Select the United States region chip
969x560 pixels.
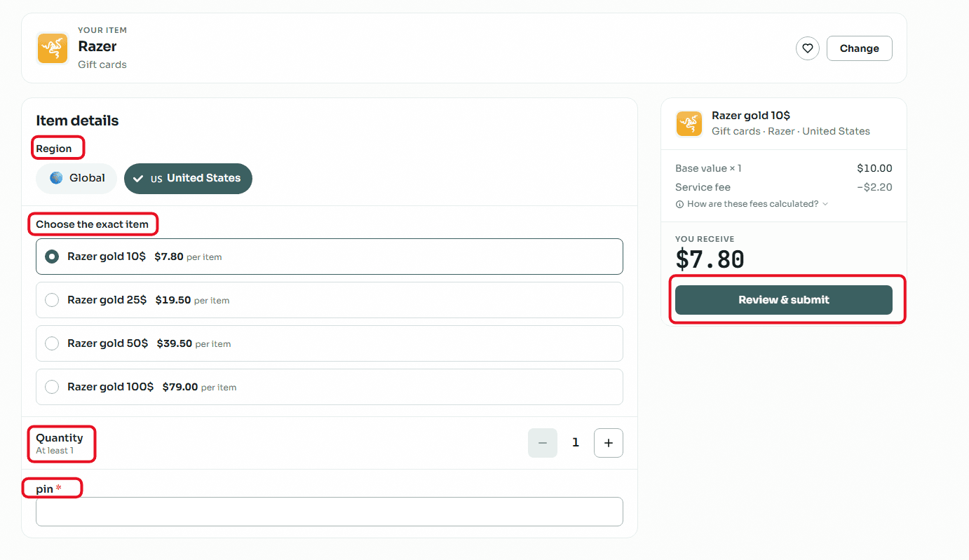(188, 178)
